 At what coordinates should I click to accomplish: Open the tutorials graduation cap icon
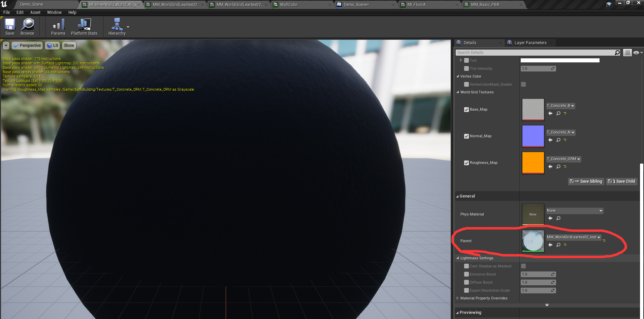point(609,4)
